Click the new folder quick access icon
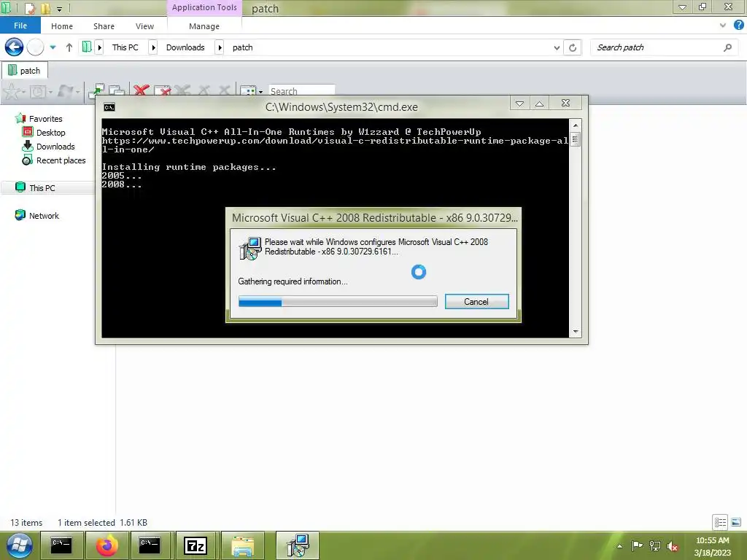 (46, 8)
